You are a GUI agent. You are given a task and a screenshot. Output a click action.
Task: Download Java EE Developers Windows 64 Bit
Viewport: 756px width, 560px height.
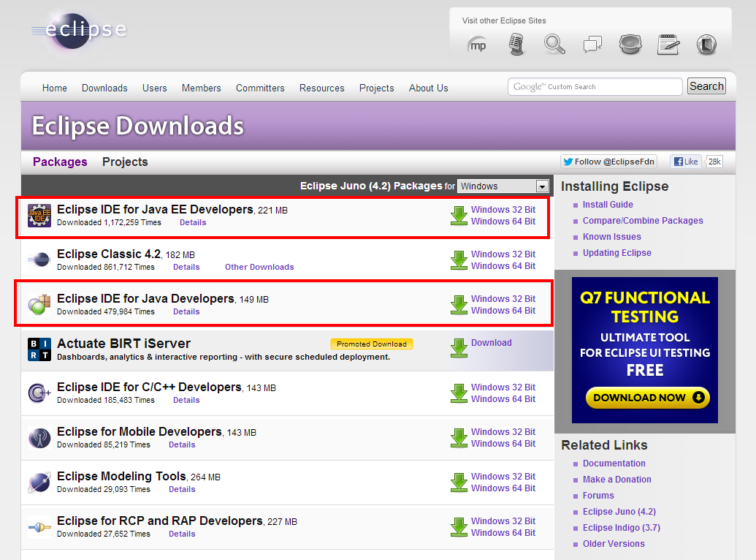point(503,221)
